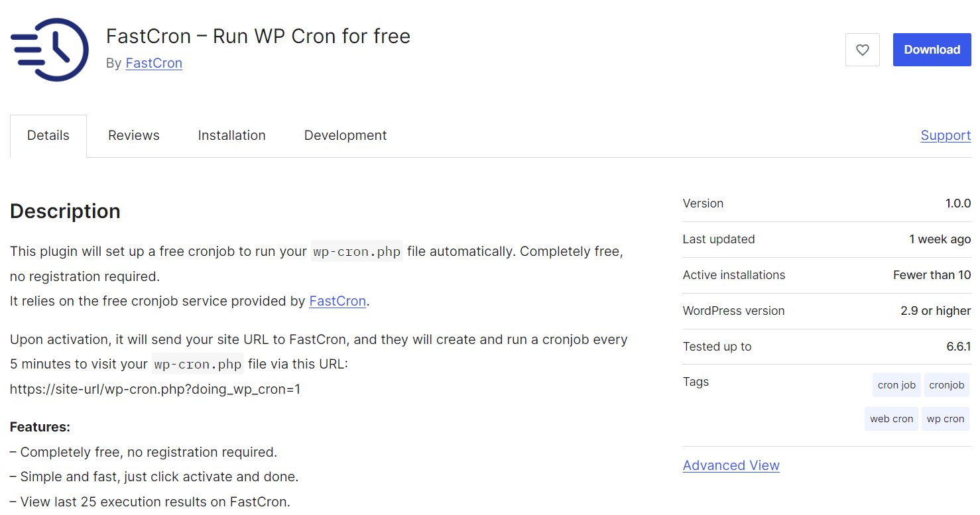980x515 pixels.
Task: Open the FastCron author link
Action: point(154,63)
